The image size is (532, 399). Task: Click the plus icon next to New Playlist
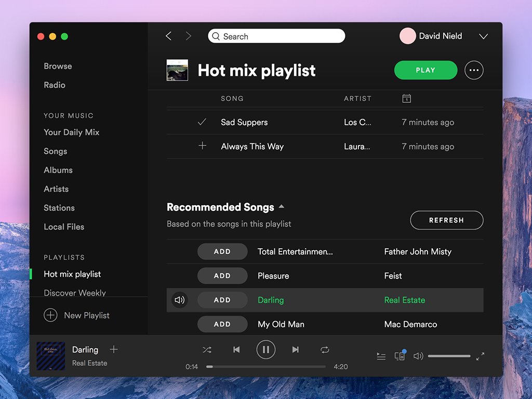(50, 315)
